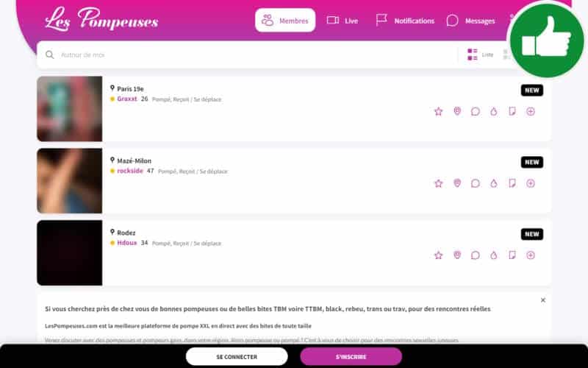The image size is (588, 368).
Task: Open the Live tab
Action: 343,21
